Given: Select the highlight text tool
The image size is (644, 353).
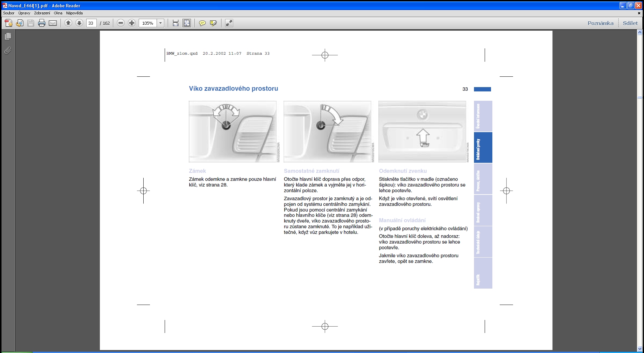Looking at the screenshot, I should pos(213,23).
